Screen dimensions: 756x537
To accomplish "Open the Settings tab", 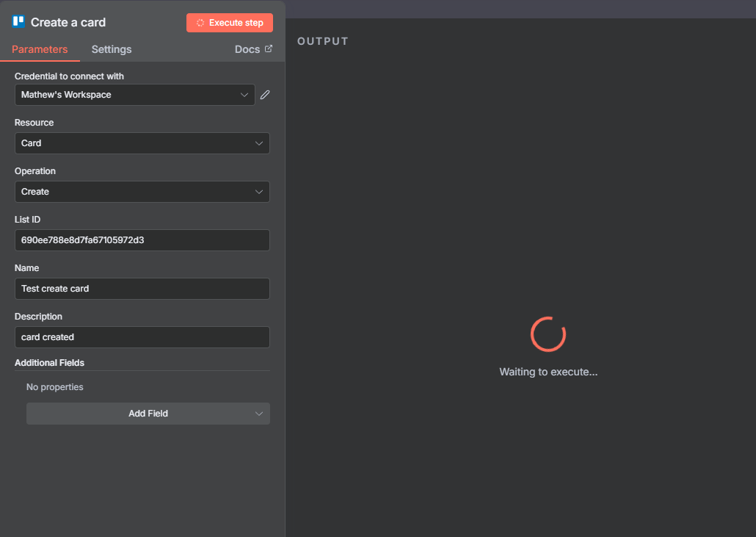I will pos(112,49).
